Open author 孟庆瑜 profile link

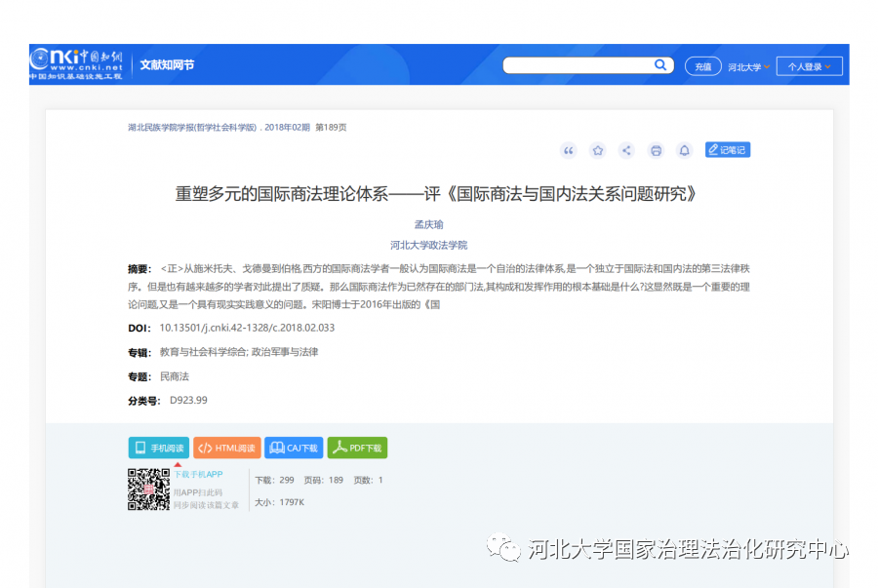427,223
